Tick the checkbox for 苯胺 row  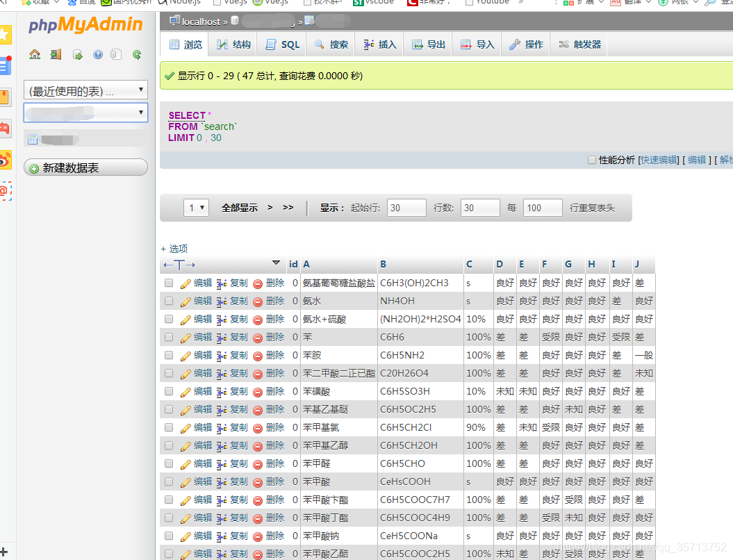pos(169,355)
